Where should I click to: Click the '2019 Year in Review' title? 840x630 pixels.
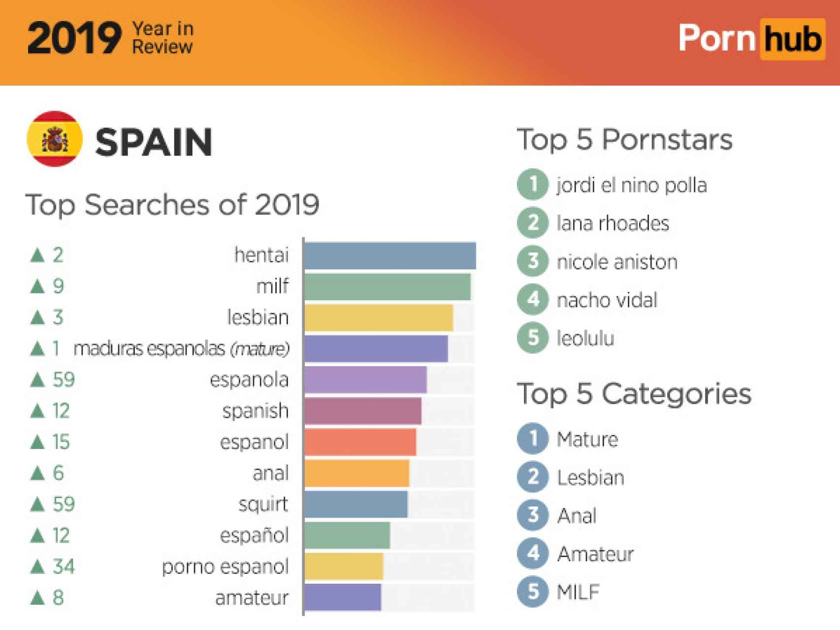tap(110, 38)
